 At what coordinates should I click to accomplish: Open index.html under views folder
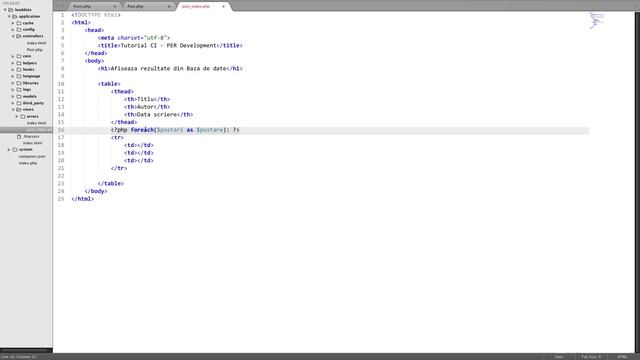click(x=36, y=123)
